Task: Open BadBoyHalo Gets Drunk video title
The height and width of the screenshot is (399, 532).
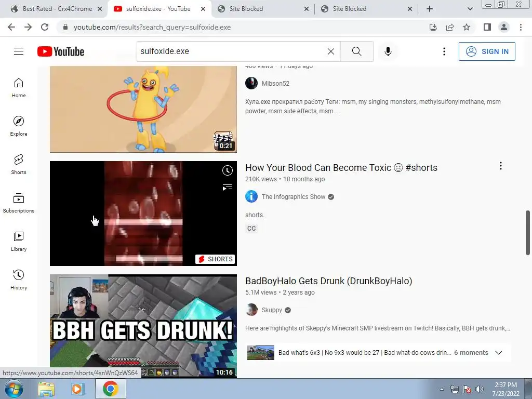Action: (329, 281)
